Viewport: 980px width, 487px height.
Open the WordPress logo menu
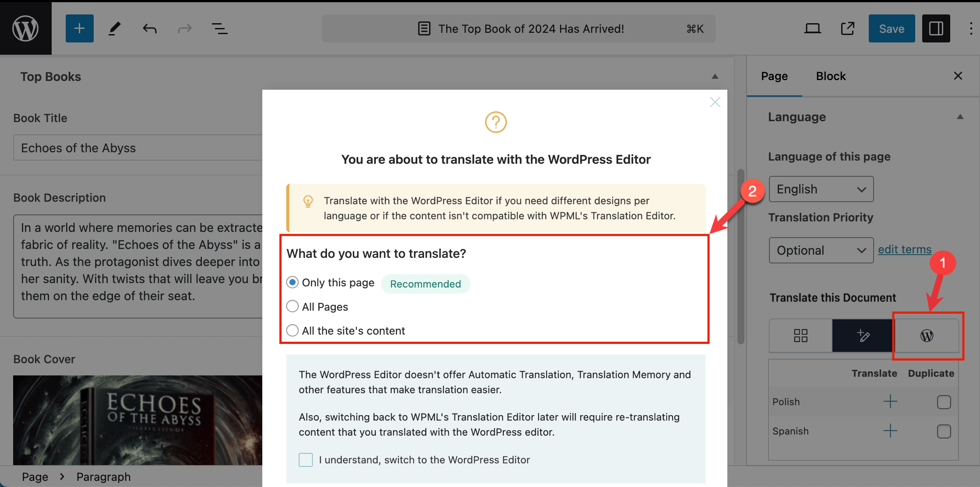25,28
